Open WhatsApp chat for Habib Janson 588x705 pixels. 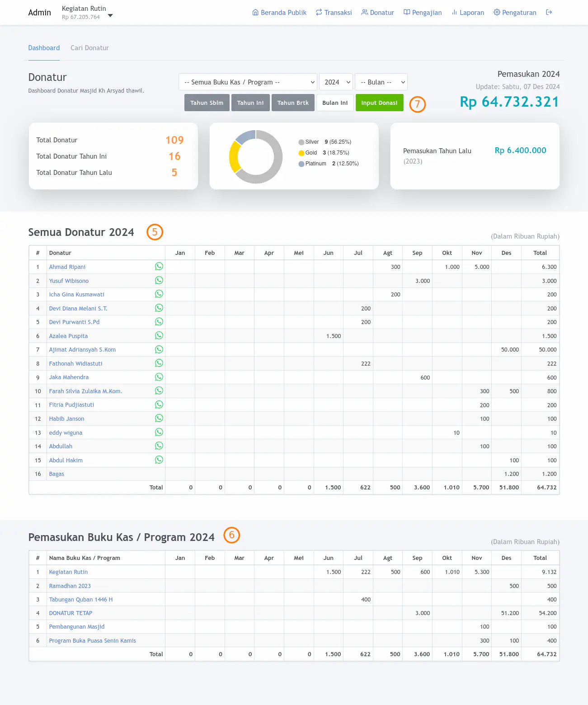click(159, 418)
